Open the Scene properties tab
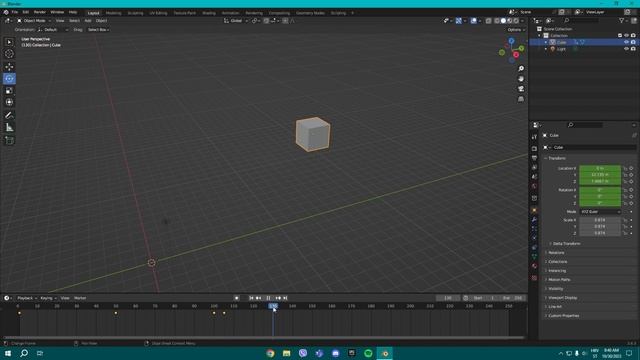Viewport: 640px width, 360px height. coord(534,177)
